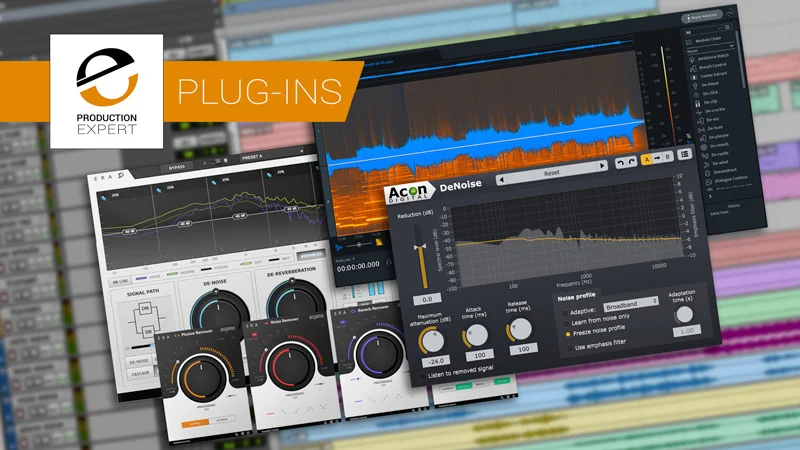Click the De-hum module icon

(x=702, y=130)
